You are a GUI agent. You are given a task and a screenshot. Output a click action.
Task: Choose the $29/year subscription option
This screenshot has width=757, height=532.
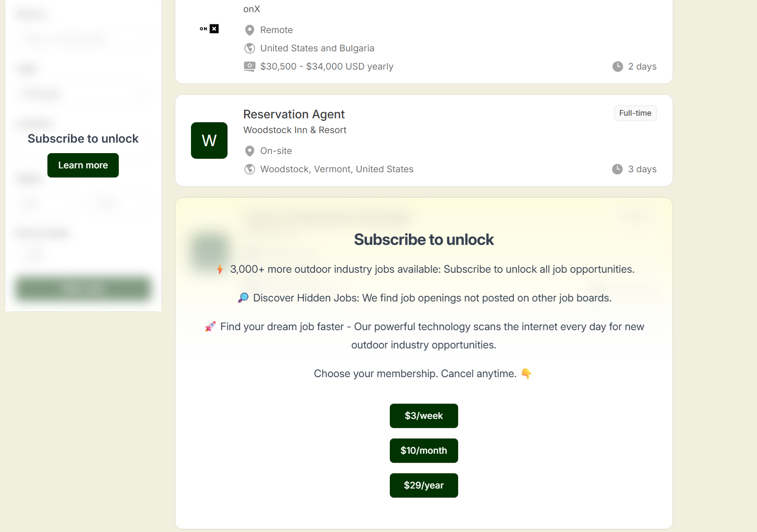point(424,485)
